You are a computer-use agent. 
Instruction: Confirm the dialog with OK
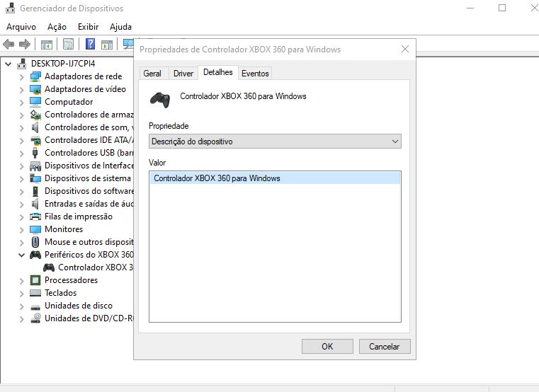(x=327, y=346)
